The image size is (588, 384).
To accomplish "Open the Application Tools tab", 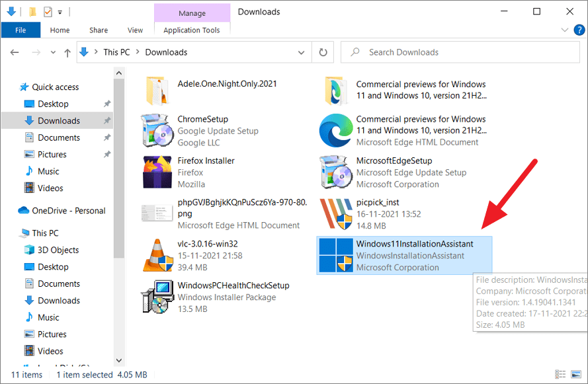I will click(x=192, y=30).
